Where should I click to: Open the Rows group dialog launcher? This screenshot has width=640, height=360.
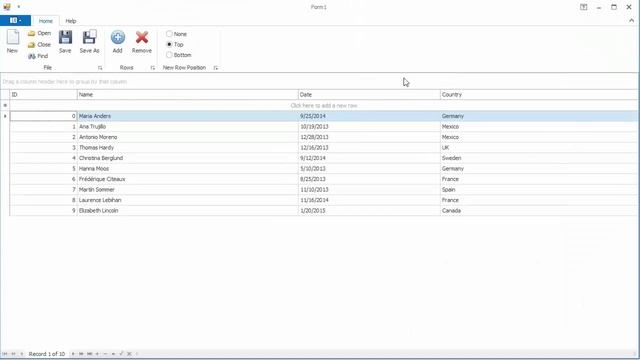click(x=153, y=68)
